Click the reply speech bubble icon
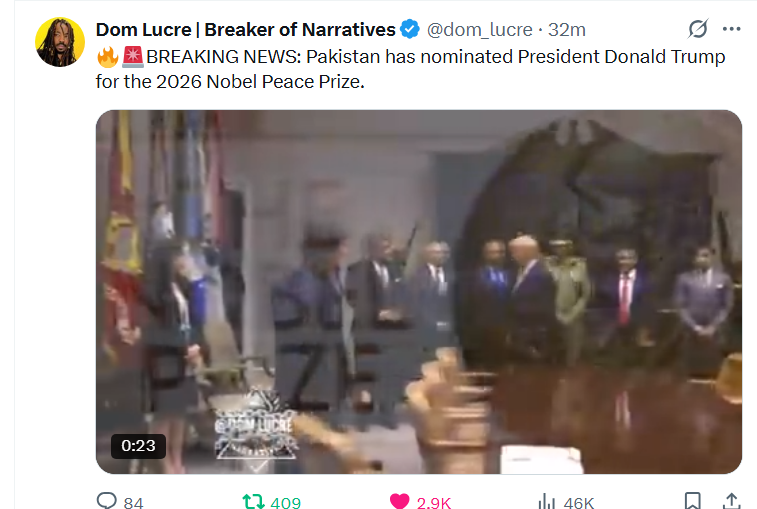The height and width of the screenshot is (509, 757). click(x=107, y=501)
